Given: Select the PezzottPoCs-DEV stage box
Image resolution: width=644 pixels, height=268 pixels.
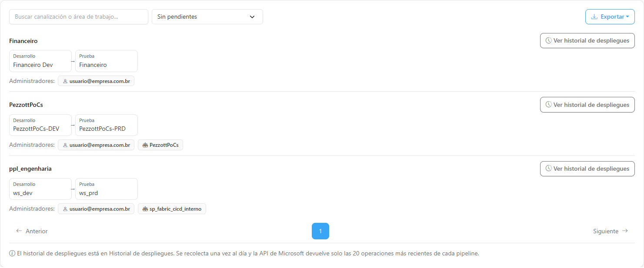Looking at the screenshot, I should tap(40, 125).
